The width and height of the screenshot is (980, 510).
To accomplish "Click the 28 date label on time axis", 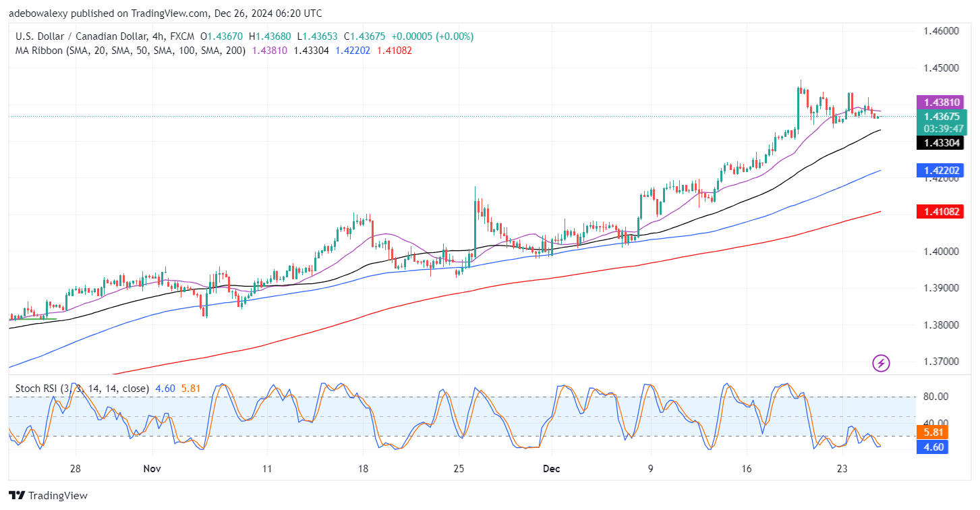I will (x=75, y=469).
